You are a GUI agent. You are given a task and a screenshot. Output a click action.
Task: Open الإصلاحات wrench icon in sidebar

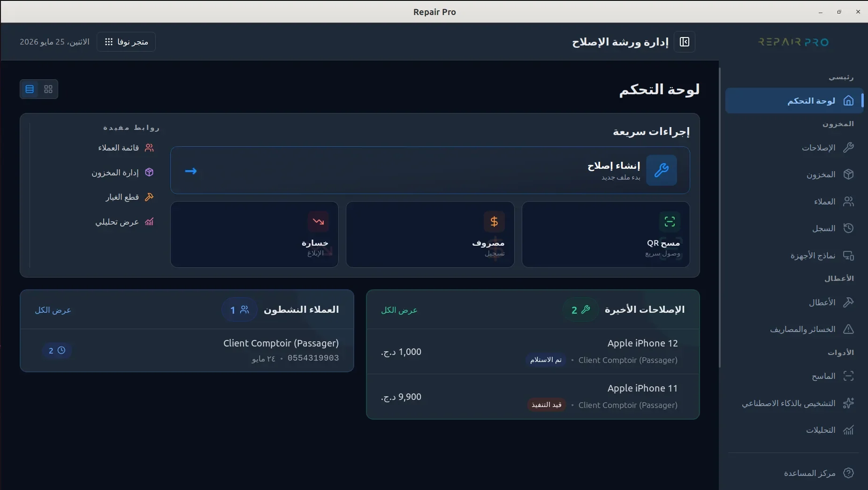848,148
